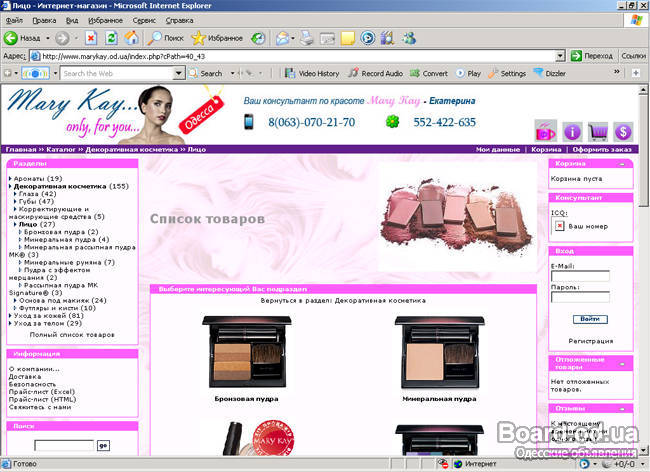Open the Сервис menu
The width and height of the screenshot is (650, 472).
point(144,20)
